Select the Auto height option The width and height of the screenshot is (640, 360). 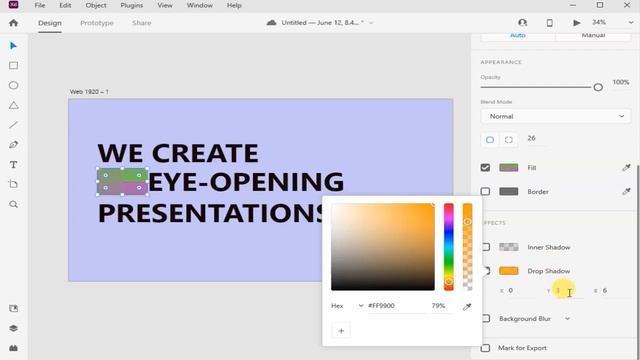(518, 36)
